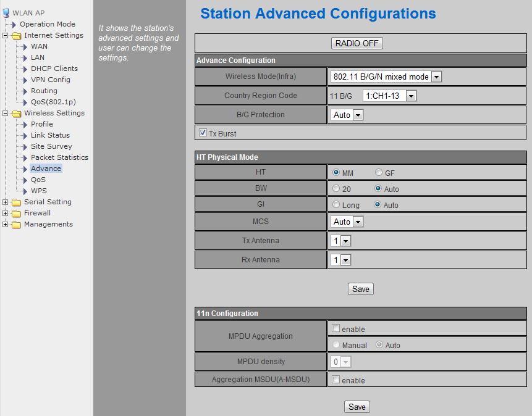
Task: Collapse the Internet Settings tree node
Action: click(x=5, y=35)
